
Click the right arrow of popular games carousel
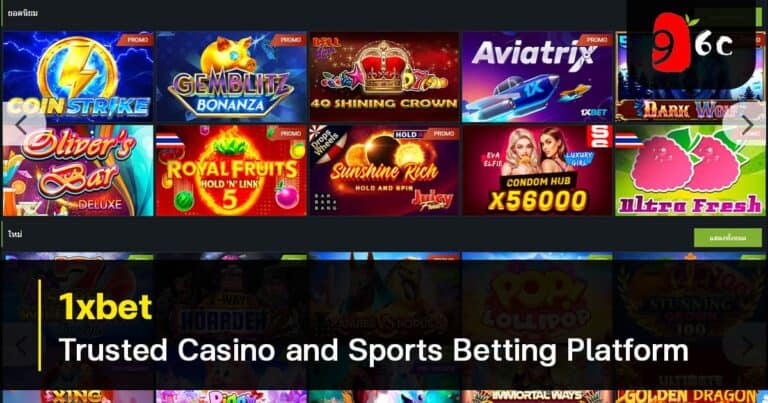(x=747, y=125)
